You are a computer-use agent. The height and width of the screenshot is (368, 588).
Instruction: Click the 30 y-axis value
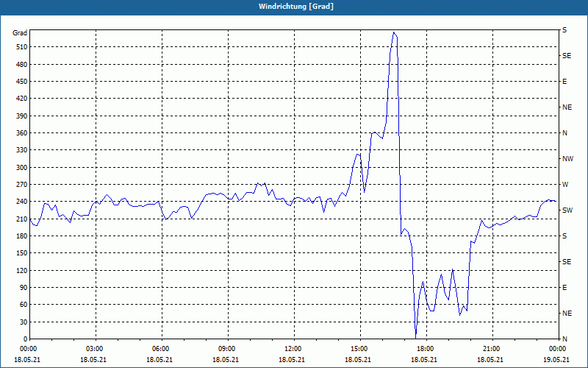pos(23,322)
